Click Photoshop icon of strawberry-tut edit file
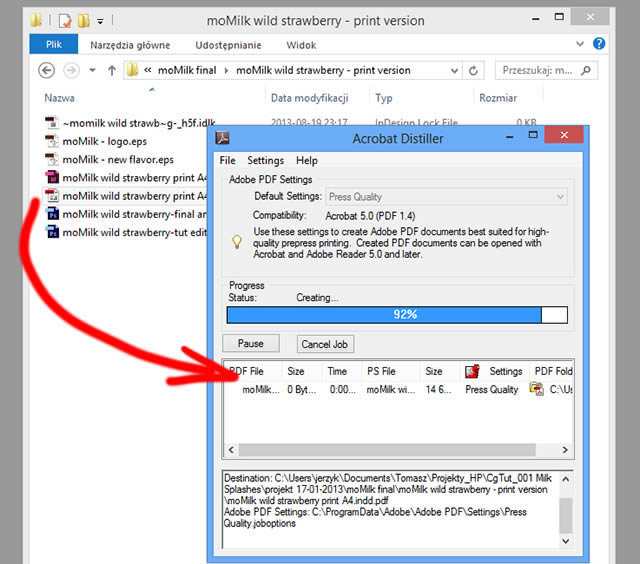 [x=52, y=232]
